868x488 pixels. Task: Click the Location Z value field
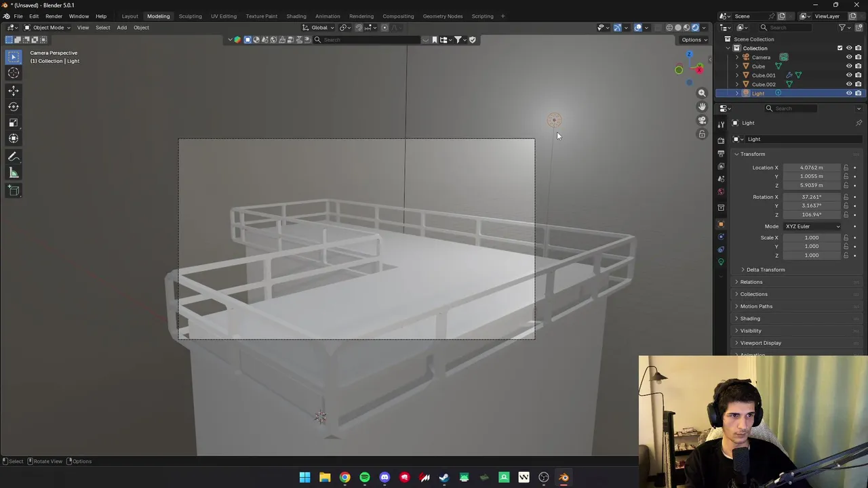pyautogui.click(x=812, y=185)
